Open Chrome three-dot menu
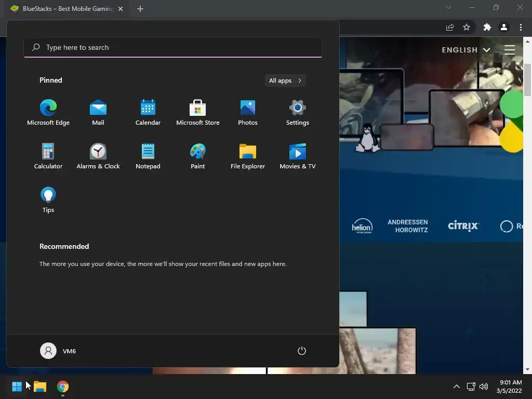The width and height of the screenshot is (532, 399). click(x=521, y=28)
